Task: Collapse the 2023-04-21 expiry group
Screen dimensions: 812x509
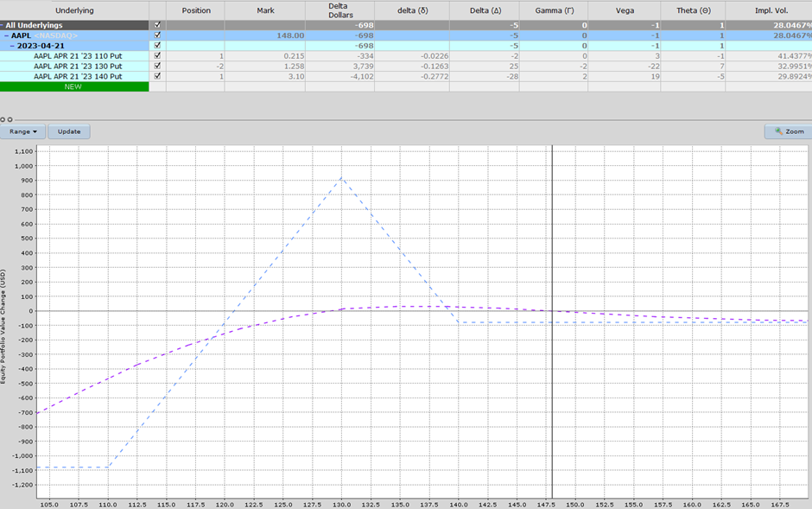Action: pos(12,46)
